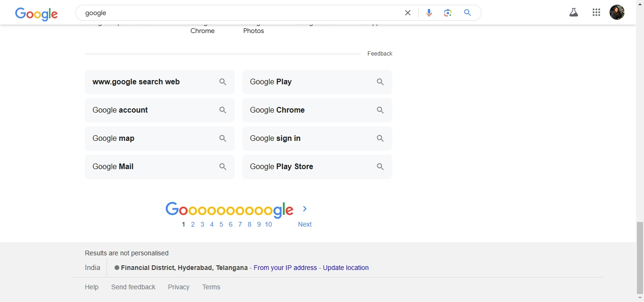Open results page 6
Screen dimensions: 644x302
[x=231, y=224]
